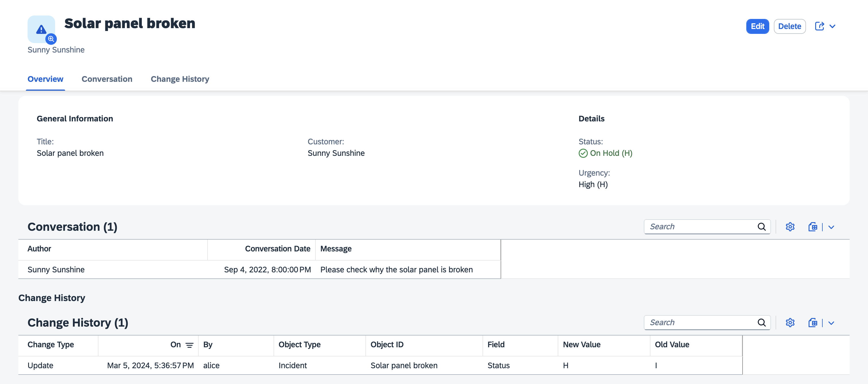Click the share icon in header

point(819,26)
